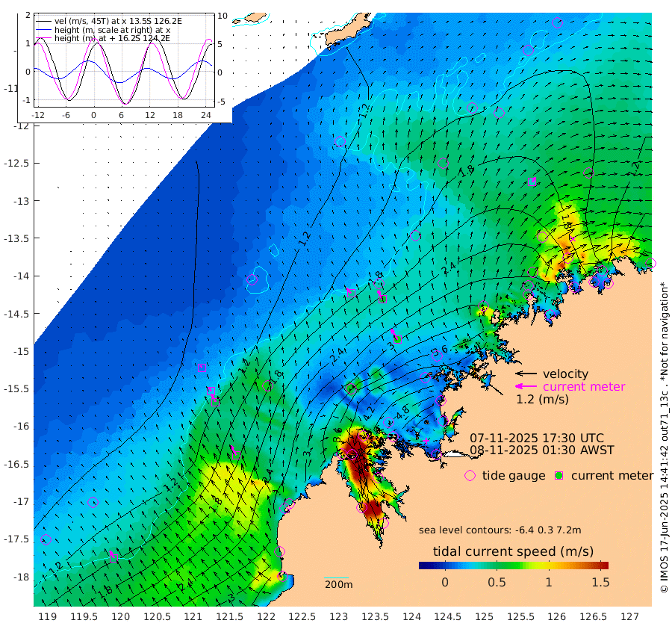
Task: Click the 'tidal current speed (m/s)' colorbar title
Action: coord(514,551)
